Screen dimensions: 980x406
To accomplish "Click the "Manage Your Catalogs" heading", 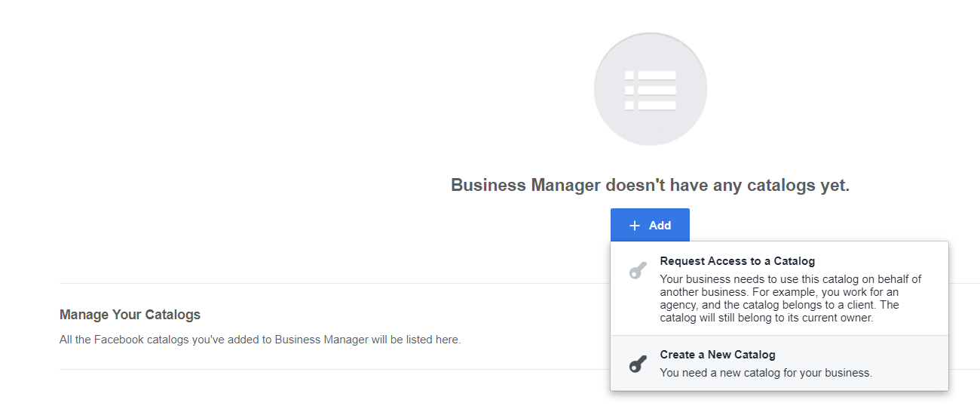I will (x=130, y=315).
